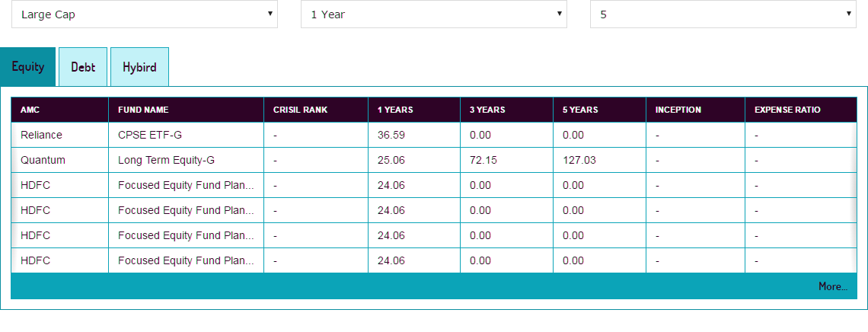This screenshot has width=868, height=332.
Task: Open the Quantum AMC link
Action: click(43, 160)
